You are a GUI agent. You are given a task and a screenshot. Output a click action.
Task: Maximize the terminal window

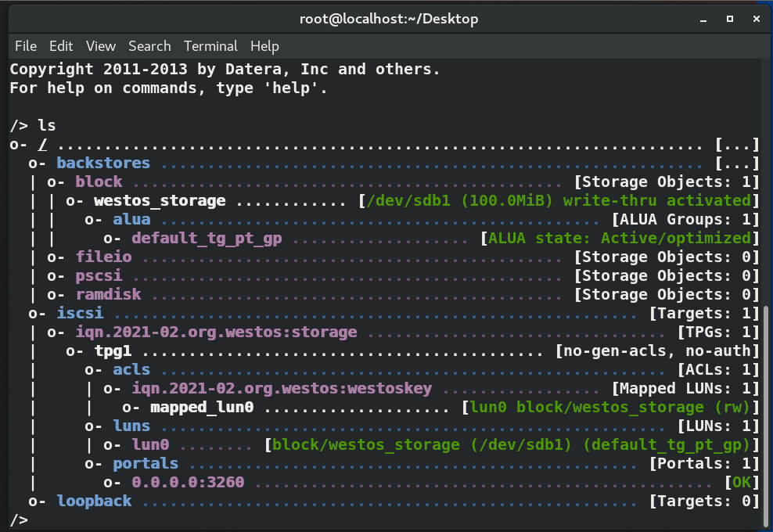[730, 19]
